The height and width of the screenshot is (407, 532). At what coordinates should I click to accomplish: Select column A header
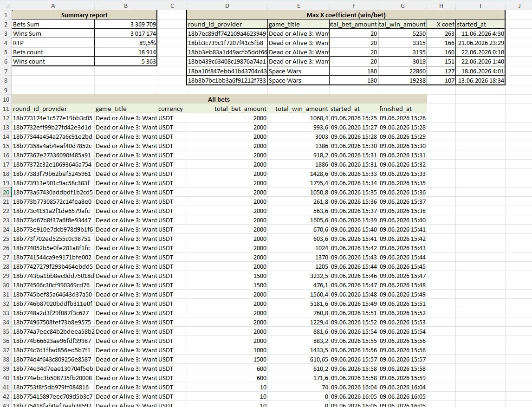point(53,6)
